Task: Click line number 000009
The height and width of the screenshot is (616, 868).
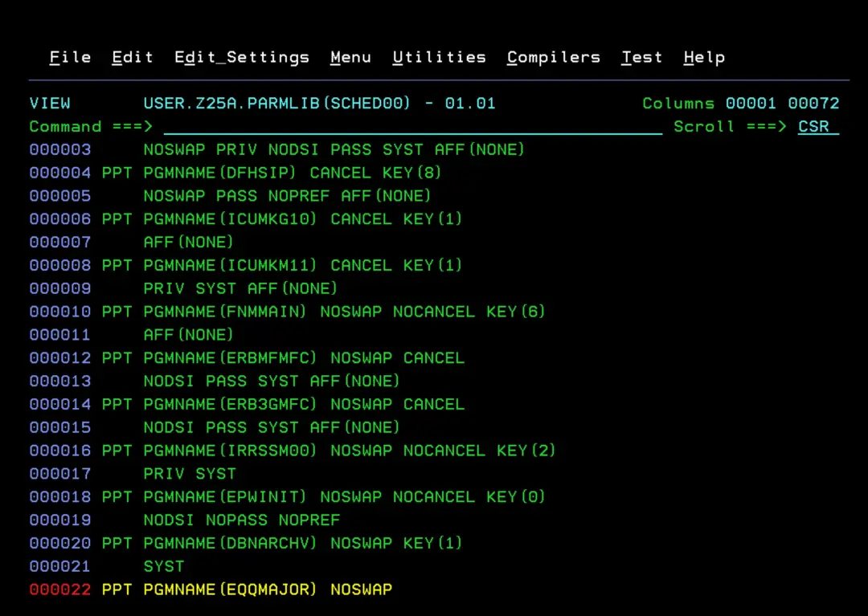Action: click(60, 289)
